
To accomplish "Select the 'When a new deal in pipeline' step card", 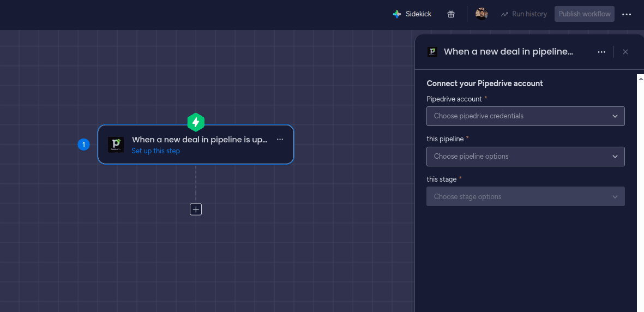I will (x=196, y=145).
